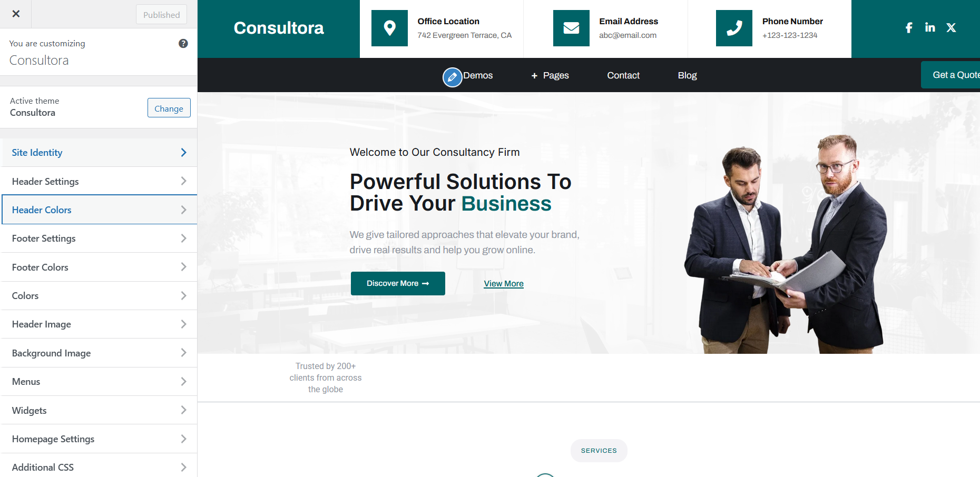980x477 pixels.
Task: Click the Discover More button
Action: point(398,283)
